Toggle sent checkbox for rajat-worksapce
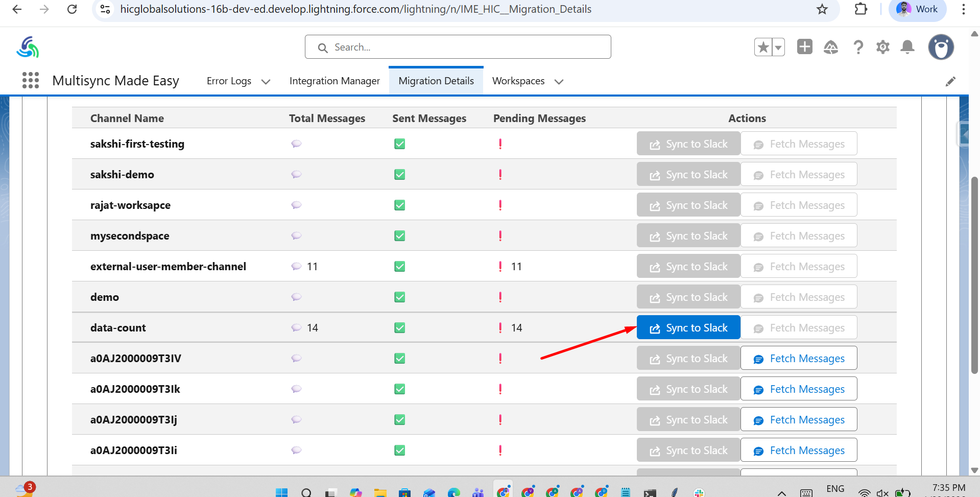 point(400,205)
